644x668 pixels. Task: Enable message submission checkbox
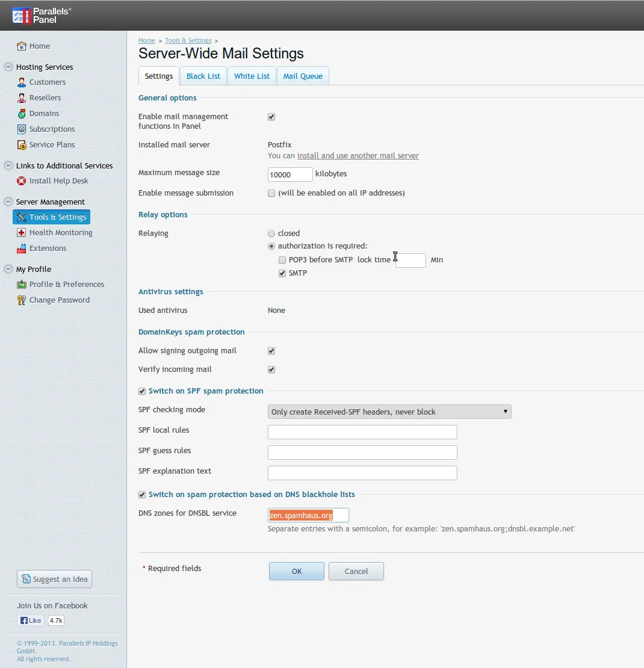(271, 193)
